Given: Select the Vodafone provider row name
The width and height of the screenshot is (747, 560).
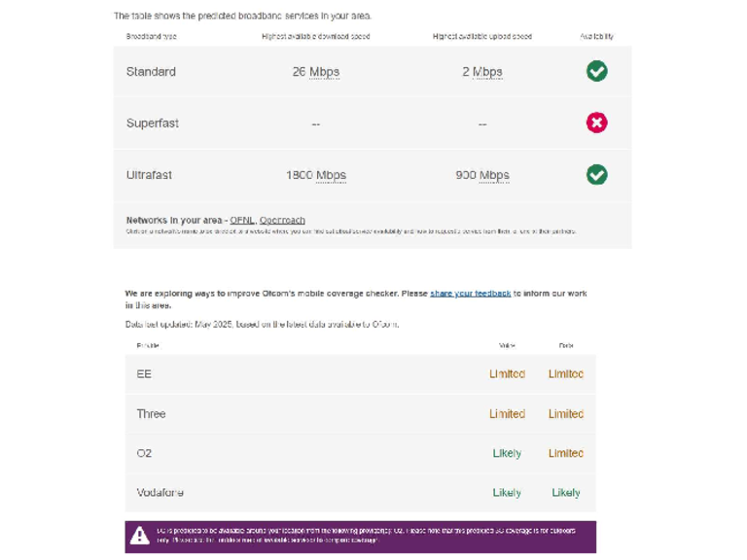Looking at the screenshot, I should [x=160, y=493].
